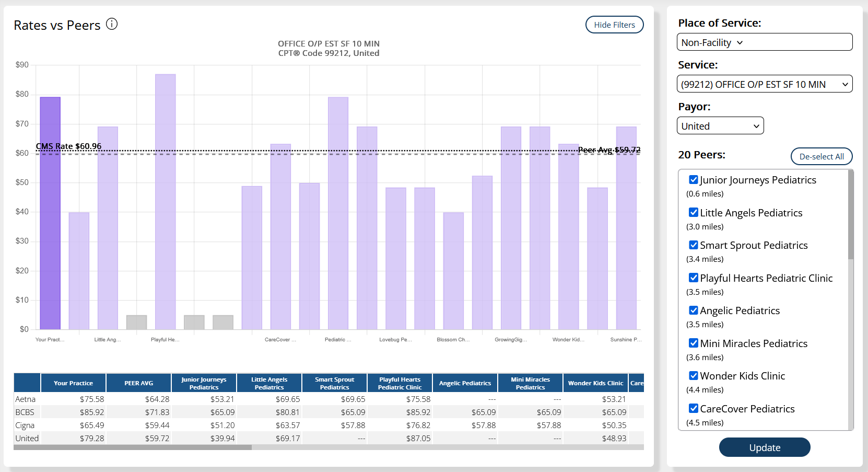Screen dimensions: 868x472
Task: Click the horizontal scrollbar under the table
Action: [x=133, y=447]
